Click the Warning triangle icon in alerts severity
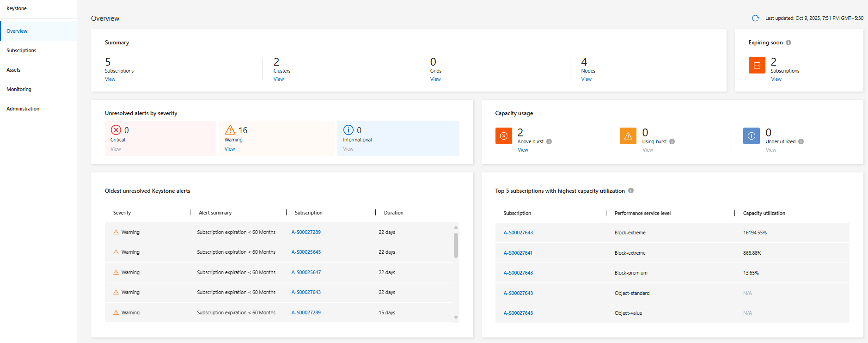The image size is (868, 343). 230,130
